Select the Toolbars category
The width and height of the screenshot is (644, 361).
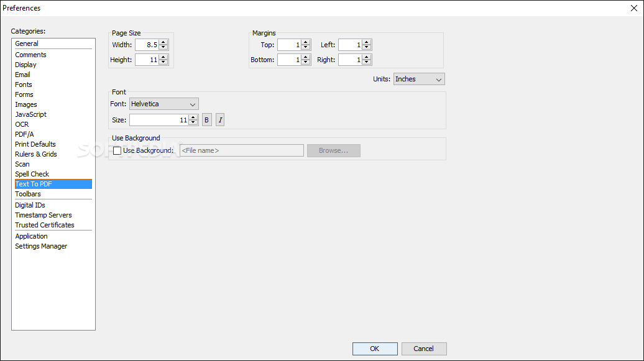coord(53,194)
